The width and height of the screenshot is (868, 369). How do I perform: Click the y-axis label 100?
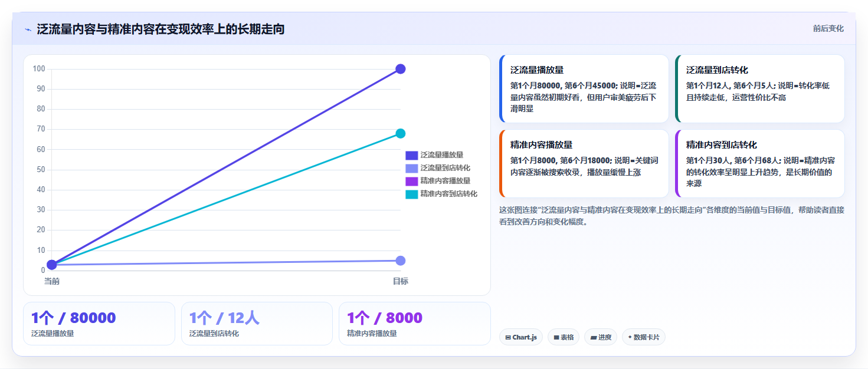pyautogui.click(x=39, y=69)
